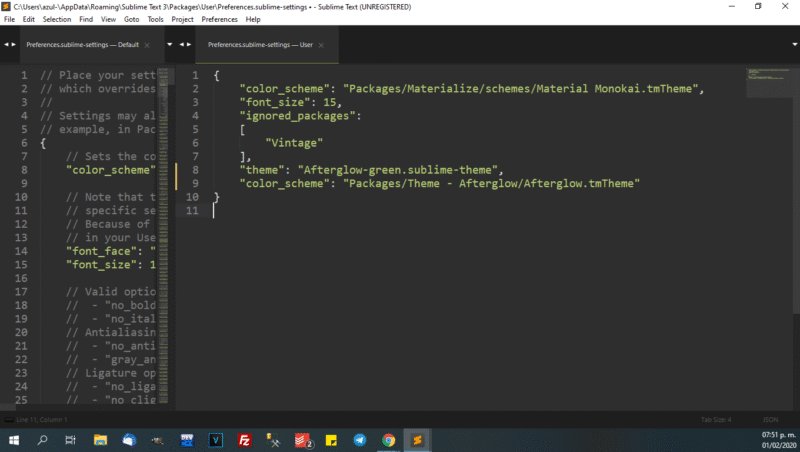Open the JSON syntax selector in status bar
The width and height of the screenshot is (800, 452).
pyautogui.click(x=770, y=419)
